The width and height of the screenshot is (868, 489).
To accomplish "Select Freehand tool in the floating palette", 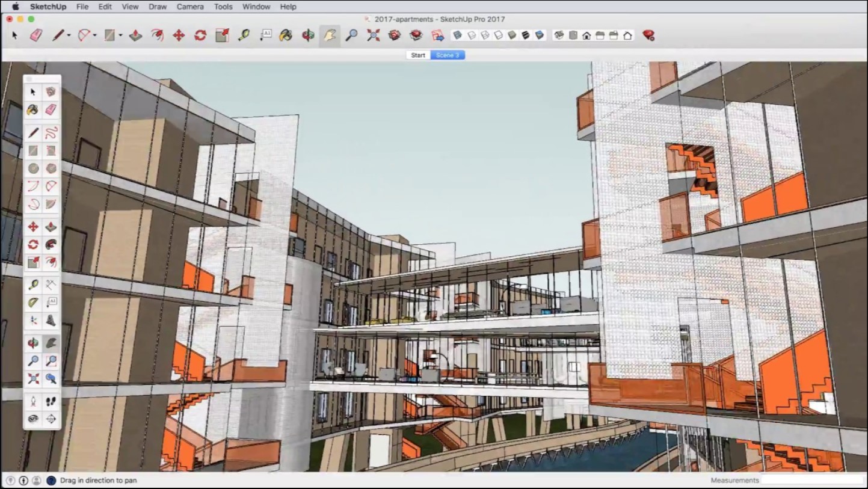I will [51, 133].
